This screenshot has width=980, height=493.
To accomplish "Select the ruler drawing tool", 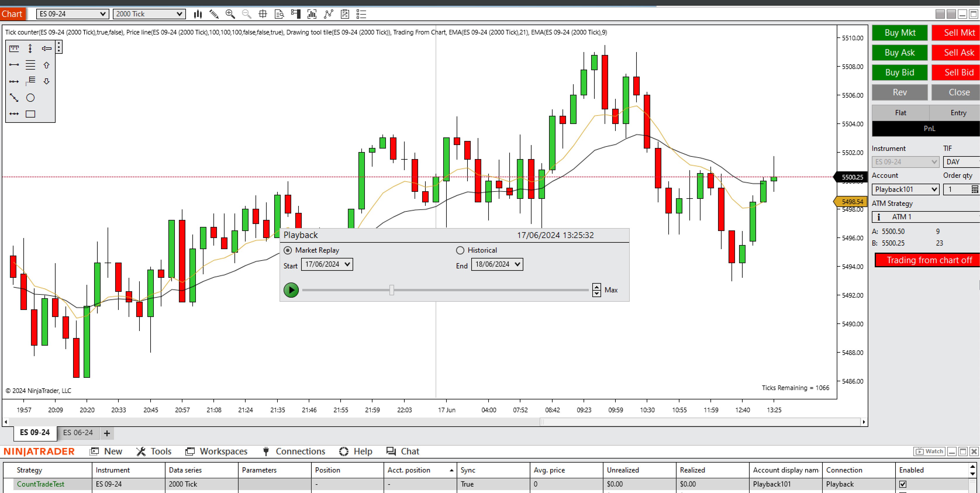I will click(x=14, y=48).
